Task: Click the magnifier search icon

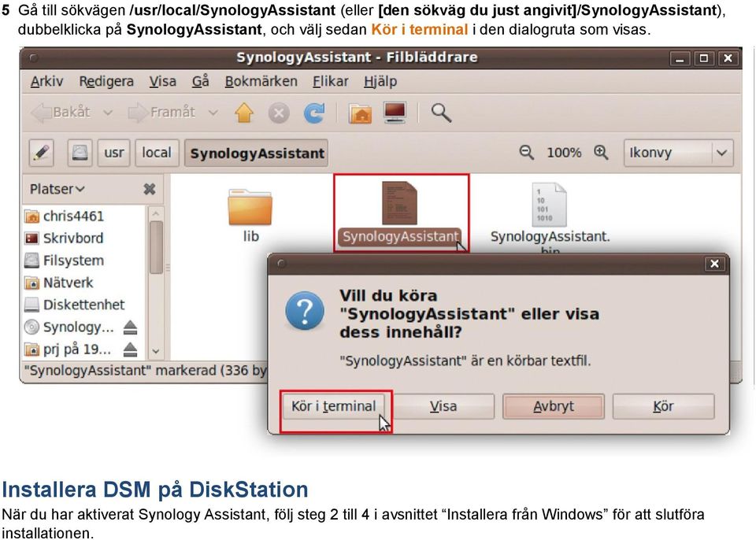Action: [x=441, y=113]
